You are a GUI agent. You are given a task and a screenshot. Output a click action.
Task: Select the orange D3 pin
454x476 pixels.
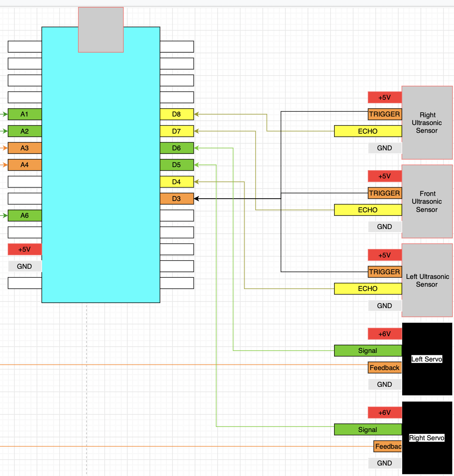point(177,199)
